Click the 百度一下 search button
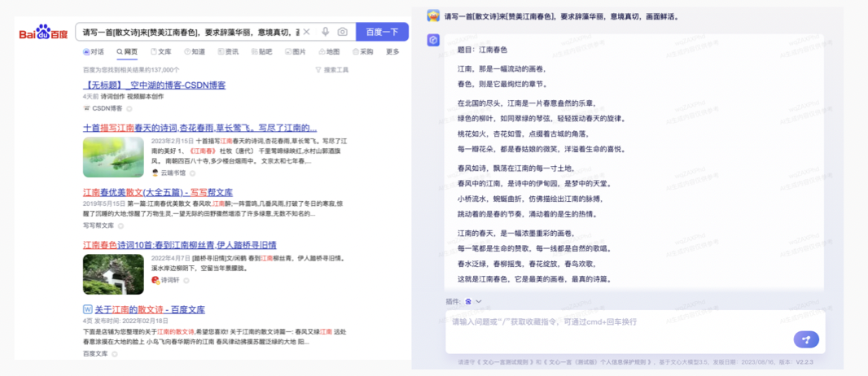Screen dimensions: 868x376 [x=382, y=32]
